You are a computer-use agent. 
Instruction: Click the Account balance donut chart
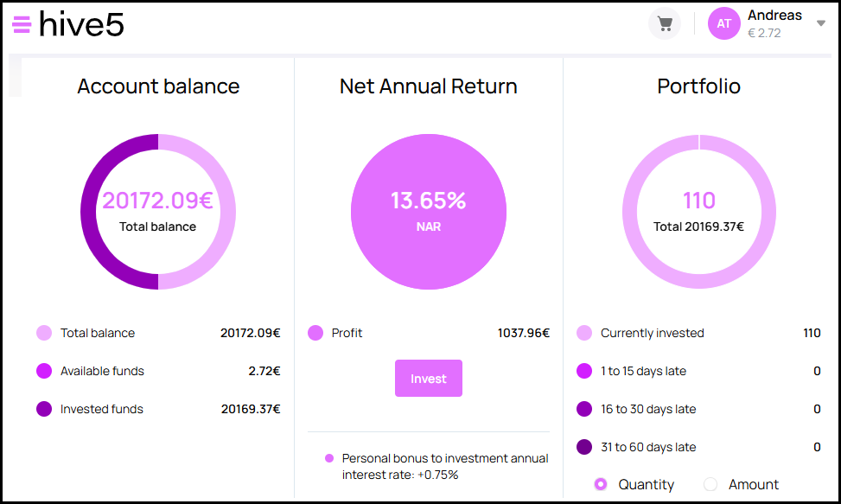click(158, 212)
